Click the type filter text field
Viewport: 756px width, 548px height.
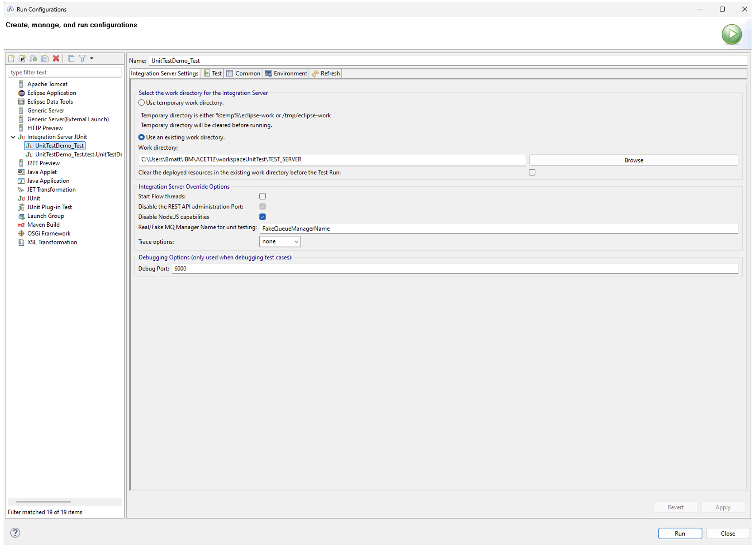[65, 72]
